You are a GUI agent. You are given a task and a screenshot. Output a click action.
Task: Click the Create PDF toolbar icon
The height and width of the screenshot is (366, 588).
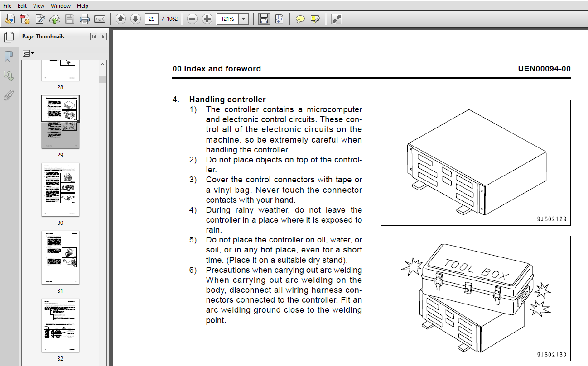coord(25,19)
